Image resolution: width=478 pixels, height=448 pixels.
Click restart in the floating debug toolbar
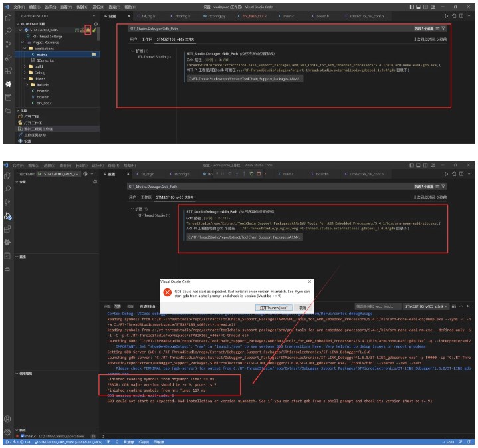251,174
